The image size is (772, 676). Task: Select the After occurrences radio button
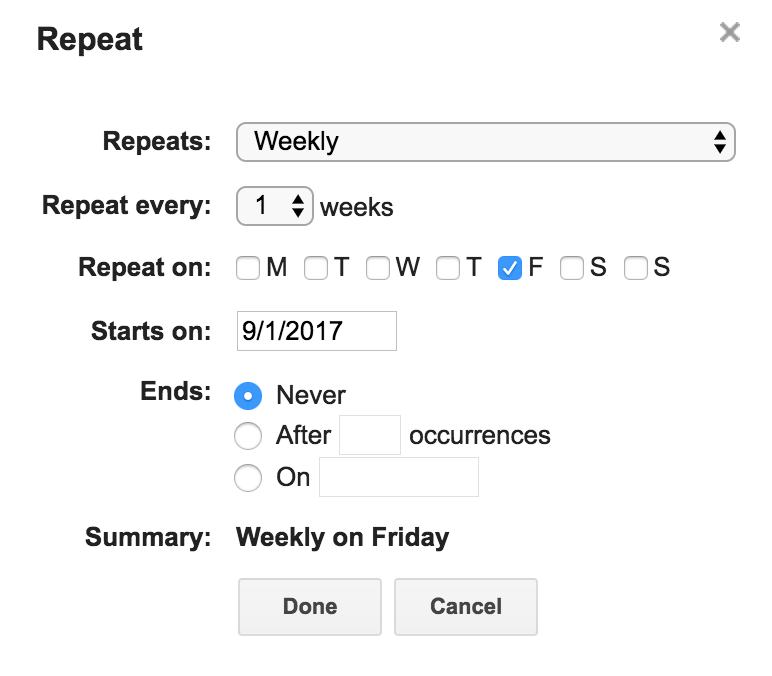pos(248,436)
